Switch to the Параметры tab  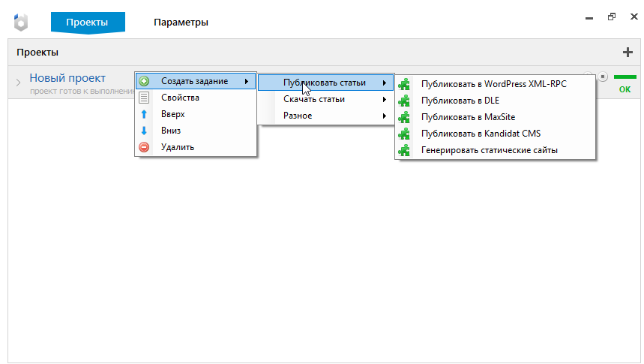point(181,23)
